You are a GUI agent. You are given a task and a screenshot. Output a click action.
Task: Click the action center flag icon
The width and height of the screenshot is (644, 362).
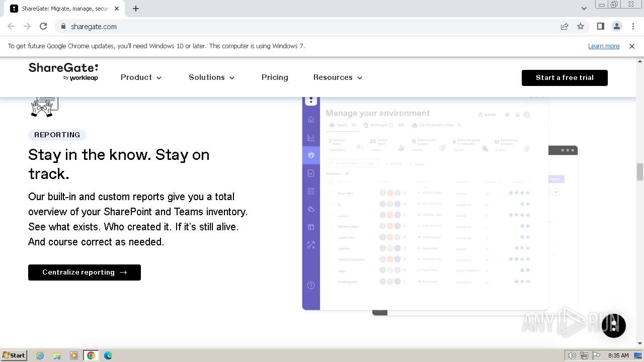point(596,355)
